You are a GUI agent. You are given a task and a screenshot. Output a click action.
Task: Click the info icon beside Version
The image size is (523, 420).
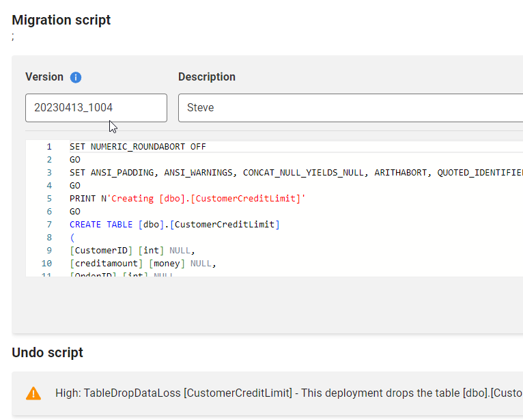click(x=76, y=77)
